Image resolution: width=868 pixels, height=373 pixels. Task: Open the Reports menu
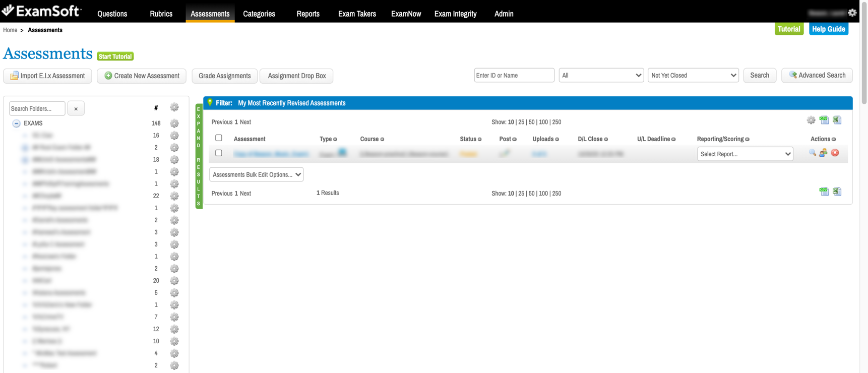(308, 14)
